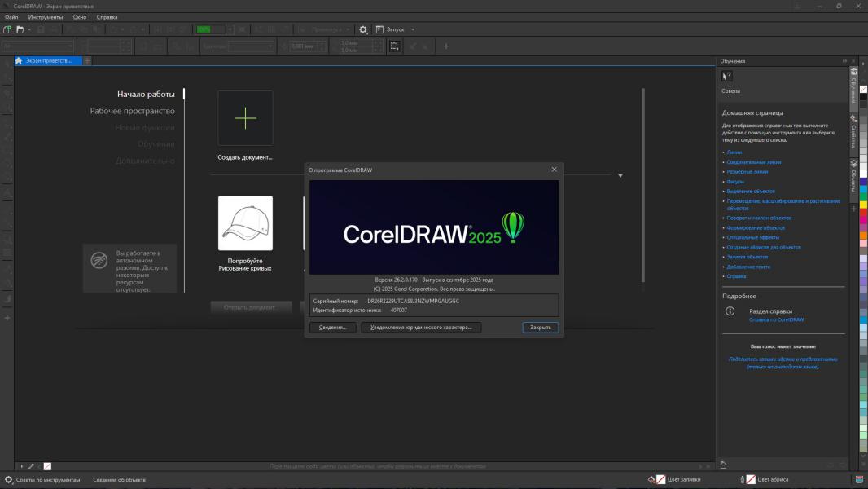Screen dimensions: 868x489
Task: Click the eyedropper icon in document palette
Action: [32, 466]
